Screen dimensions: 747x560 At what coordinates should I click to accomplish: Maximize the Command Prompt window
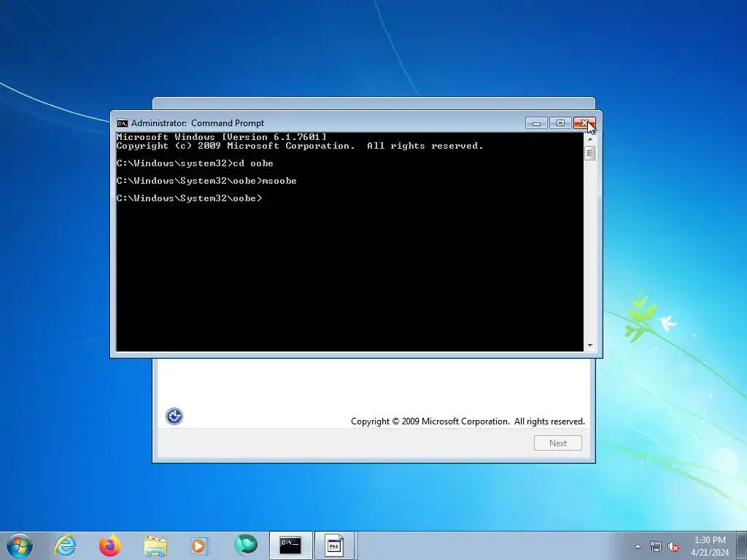pyautogui.click(x=560, y=123)
